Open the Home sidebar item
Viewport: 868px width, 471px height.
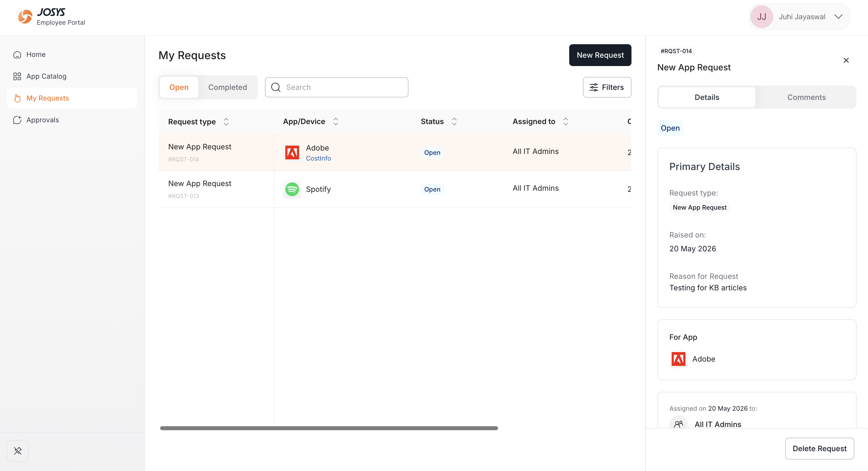click(x=72, y=54)
